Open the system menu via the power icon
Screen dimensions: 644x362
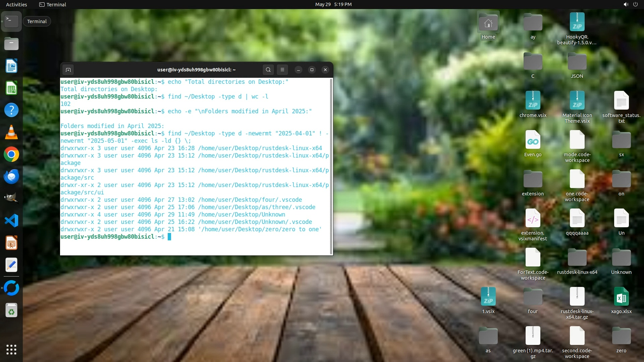click(x=635, y=4)
